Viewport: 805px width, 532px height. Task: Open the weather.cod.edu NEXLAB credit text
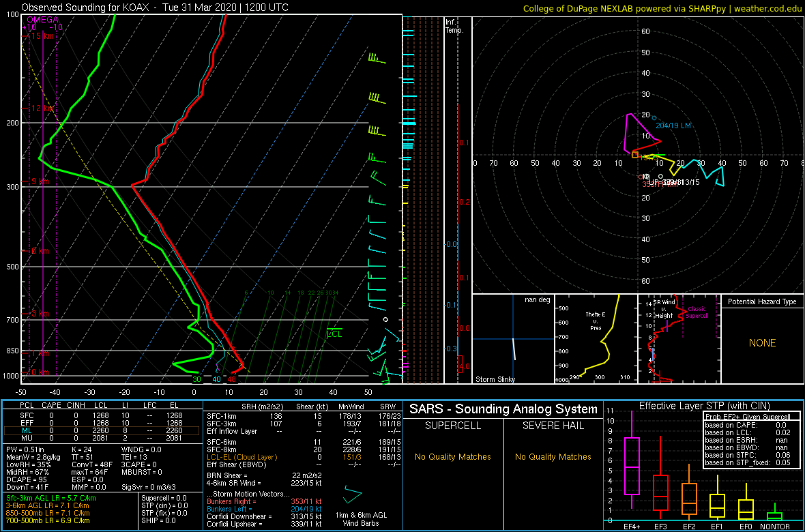pyautogui.click(x=662, y=8)
